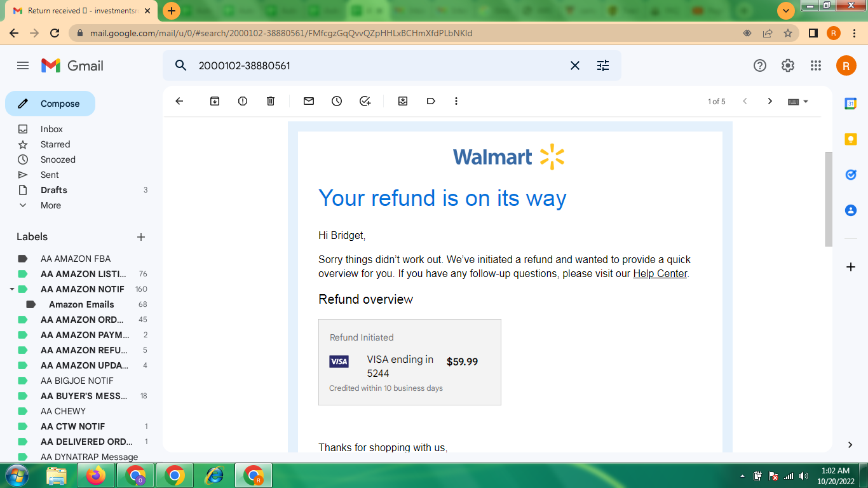Bookmark this page star icon
Viewport: 868px width, 488px height.
pos(788,33)
